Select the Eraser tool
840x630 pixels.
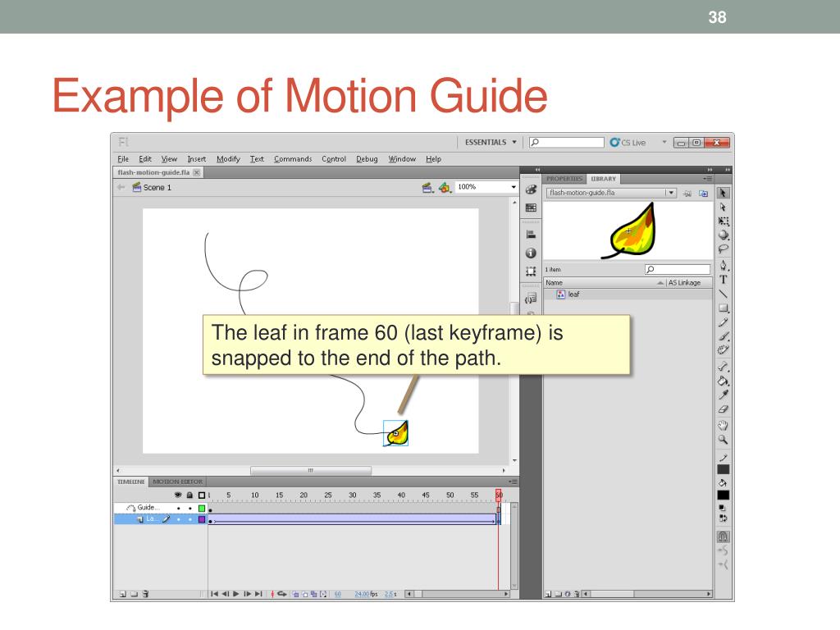click(x=723, y=409)
